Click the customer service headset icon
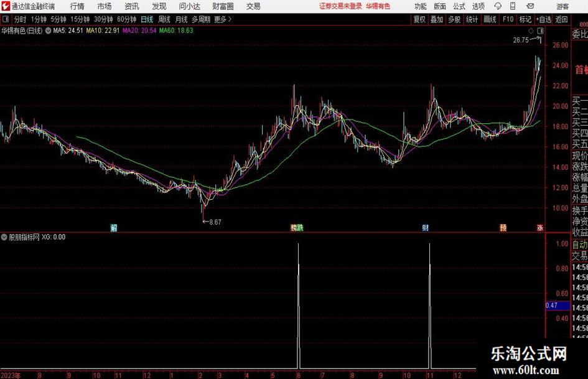This screenshot has height=379, width=588. coord(498,6)
